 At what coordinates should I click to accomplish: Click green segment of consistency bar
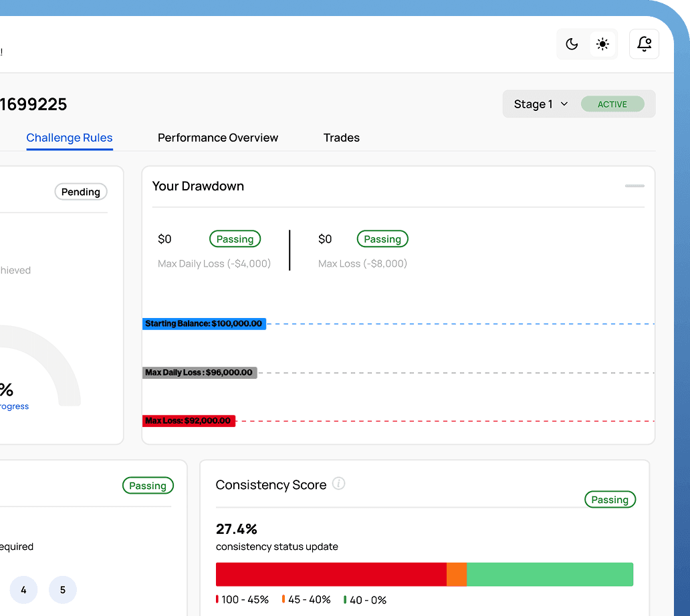coord(550,575)
